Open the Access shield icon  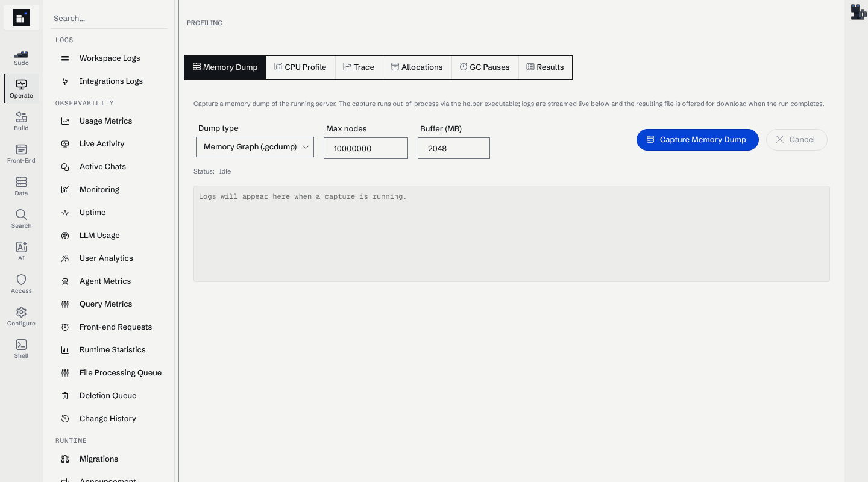pos(21,280)
